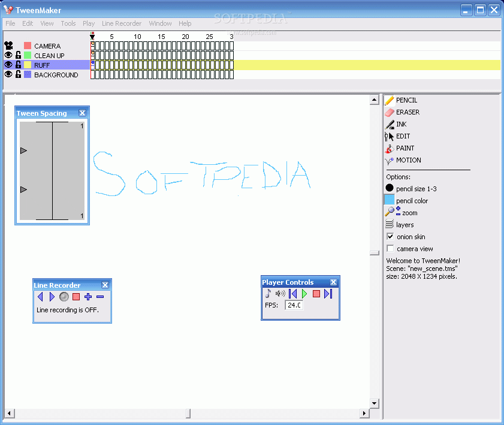Select the BACKGROUND layer name
Viewport: 504px width, 425px height.
(x=56, y=75)
